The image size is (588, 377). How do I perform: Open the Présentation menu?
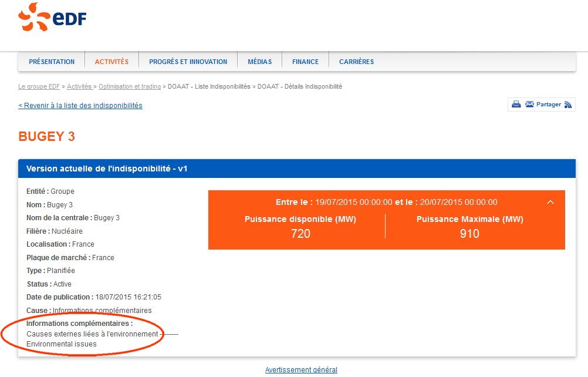[52, 62]
